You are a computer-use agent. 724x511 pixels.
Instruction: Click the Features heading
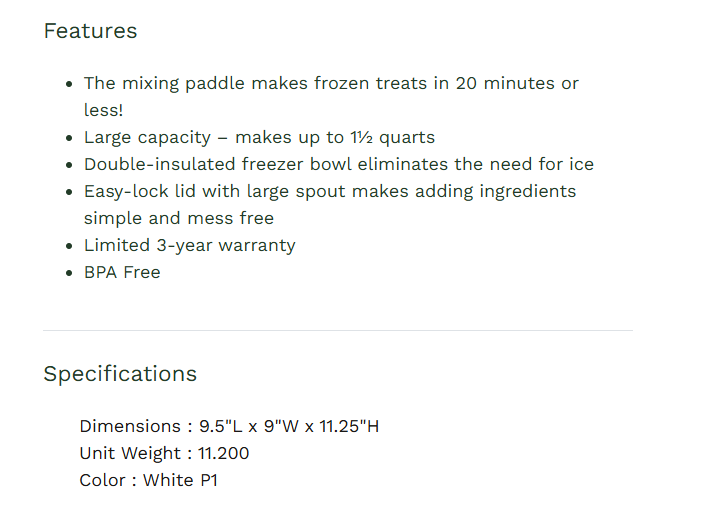coord(90,31)
